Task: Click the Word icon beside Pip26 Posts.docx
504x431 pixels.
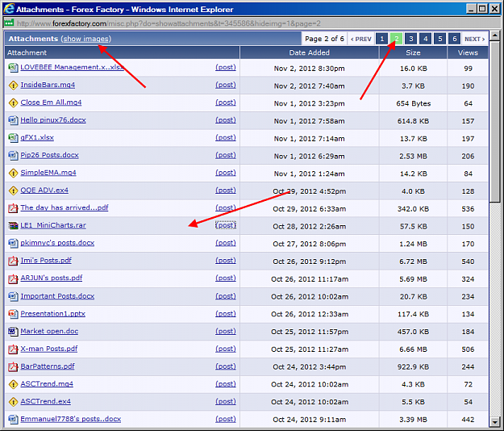Action: pyautogui.click(x=13, y=155)
